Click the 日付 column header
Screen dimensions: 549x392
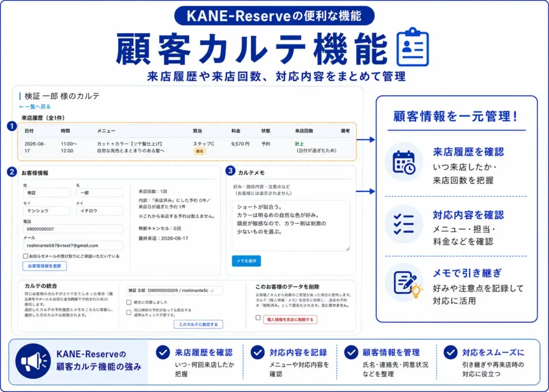click(29, 131)
